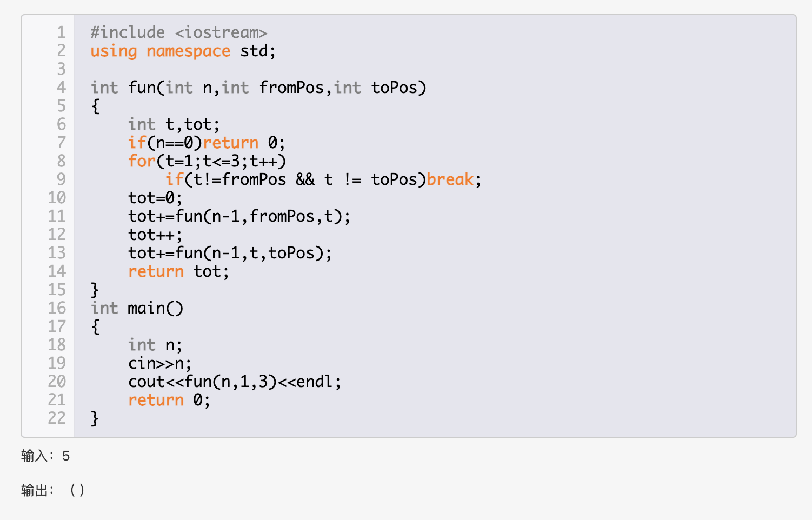The image size is (812, 520).
Task: Click 'return tot;' statement
Action: click(178, 271)
